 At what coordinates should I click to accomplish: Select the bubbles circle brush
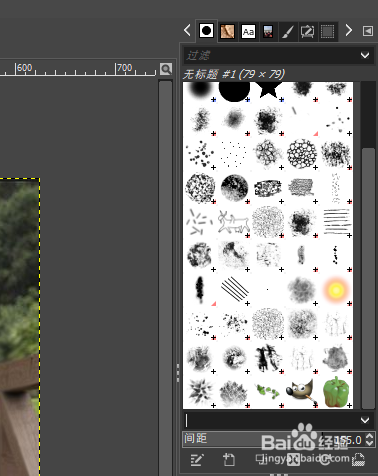tap(302, 154)
